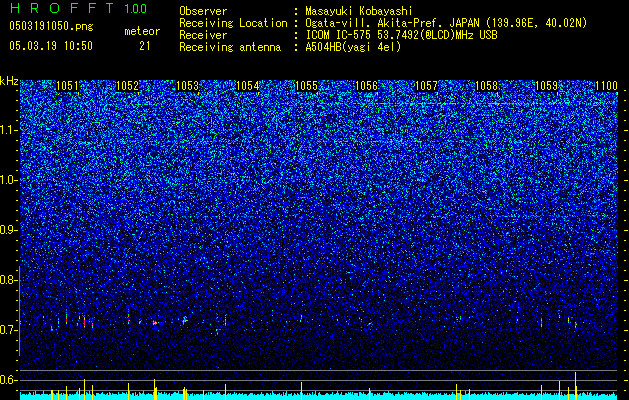
Task: Click the date stamp 05.03.19 10:50
Action: [51, 46]
